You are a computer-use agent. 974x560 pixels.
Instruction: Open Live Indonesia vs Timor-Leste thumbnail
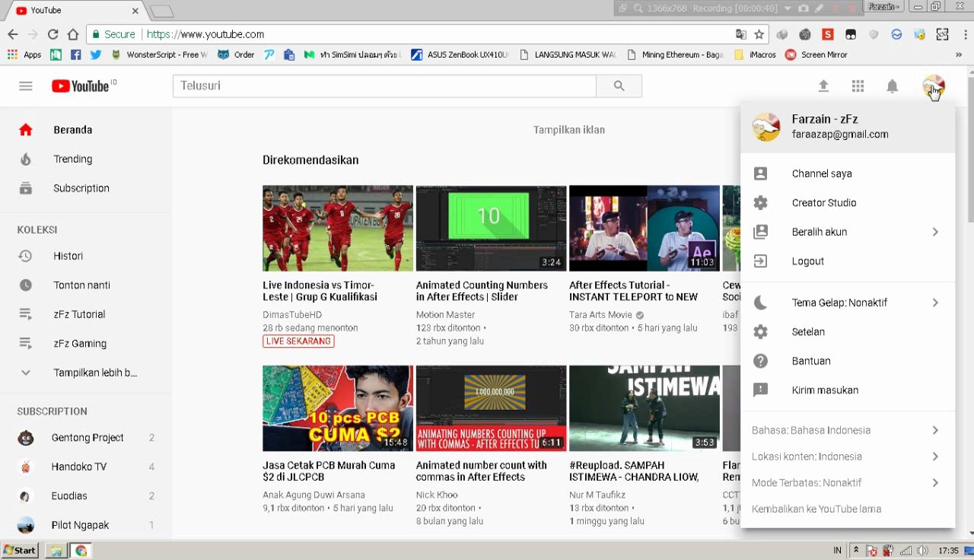[x=337, y=228]
